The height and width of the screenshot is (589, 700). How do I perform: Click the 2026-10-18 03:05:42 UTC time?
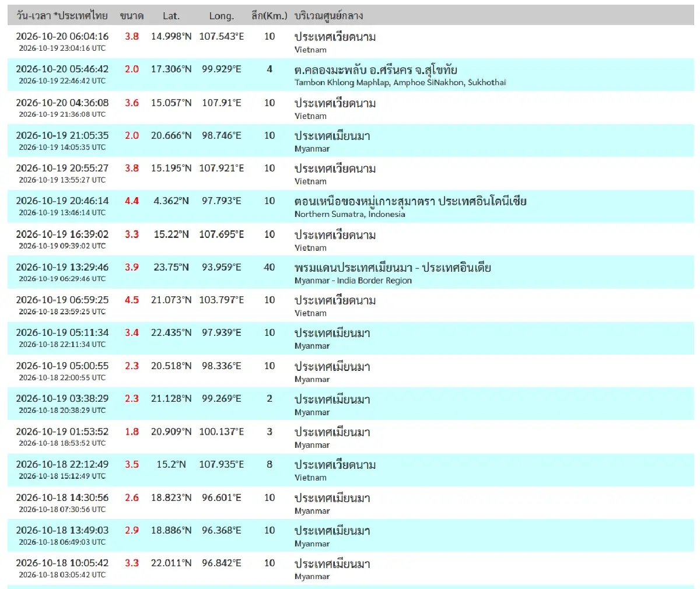coord(62,575)
